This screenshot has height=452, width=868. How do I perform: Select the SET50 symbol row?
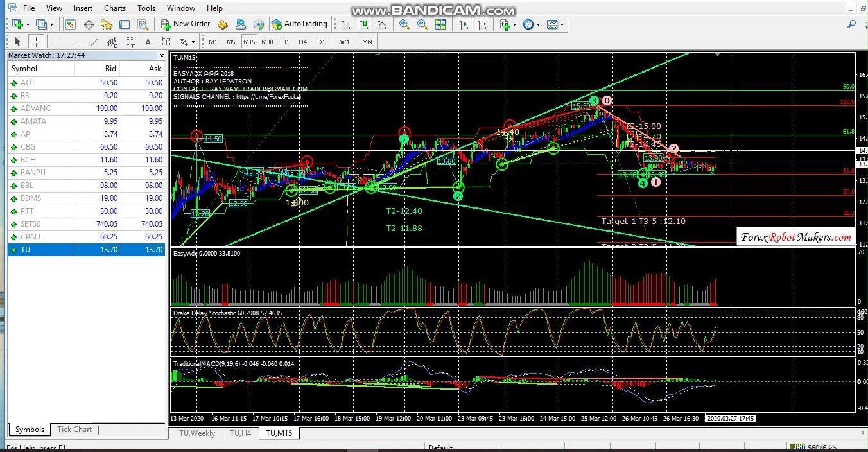87,224
